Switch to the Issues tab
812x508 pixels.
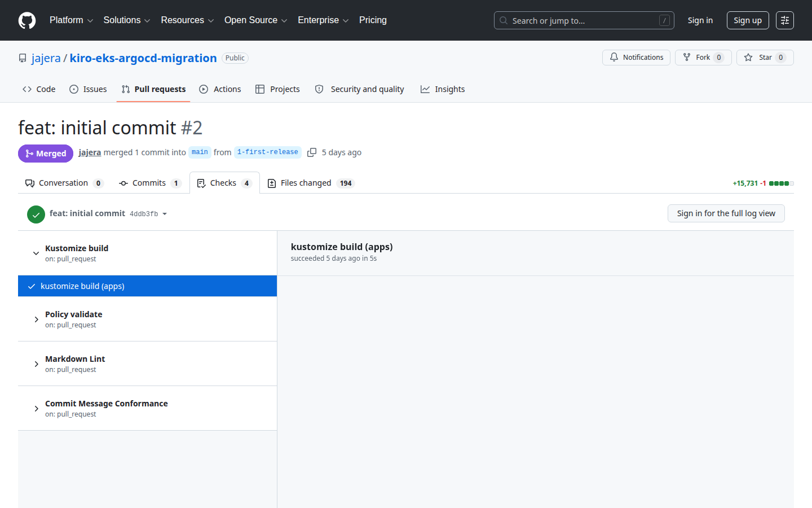click(88, 89)
